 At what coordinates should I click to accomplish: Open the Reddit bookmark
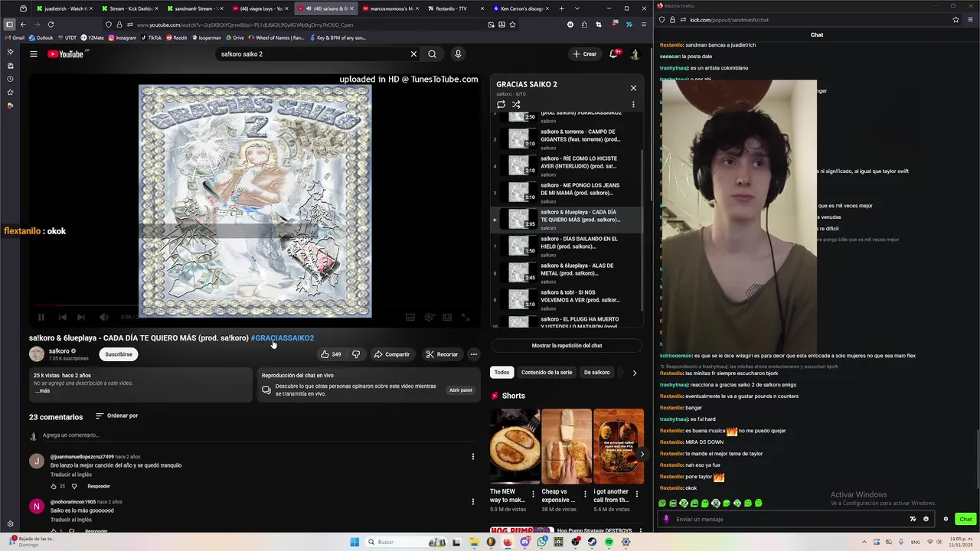[176, 37]
